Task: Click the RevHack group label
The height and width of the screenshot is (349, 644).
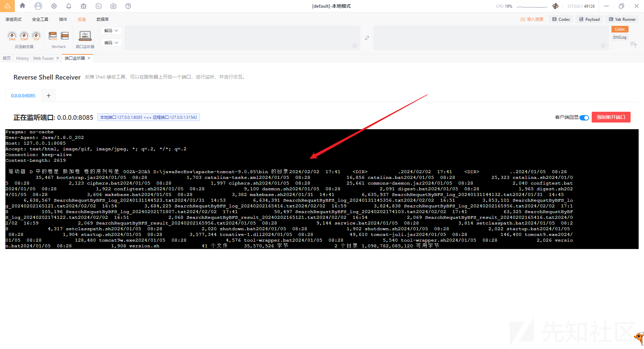Action: [x=59, y=47]
